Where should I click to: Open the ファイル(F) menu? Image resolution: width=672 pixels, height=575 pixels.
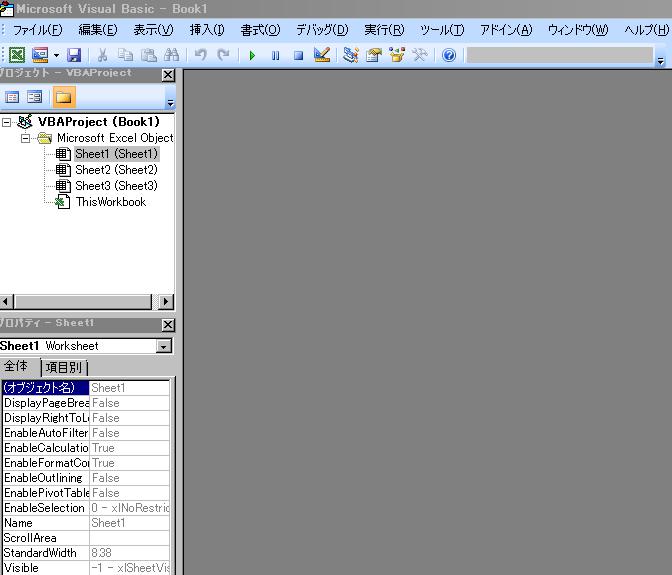pos(38,30)
